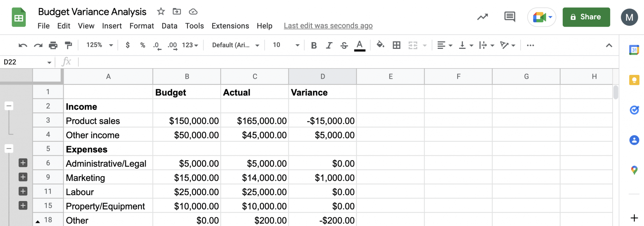Toggle bold formatting
Screen dimensions: 644x226
click(x=314, y=45)
